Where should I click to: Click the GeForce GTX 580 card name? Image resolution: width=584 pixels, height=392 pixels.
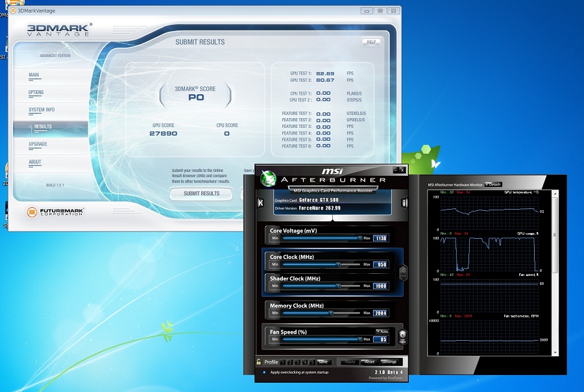point(319,200)
